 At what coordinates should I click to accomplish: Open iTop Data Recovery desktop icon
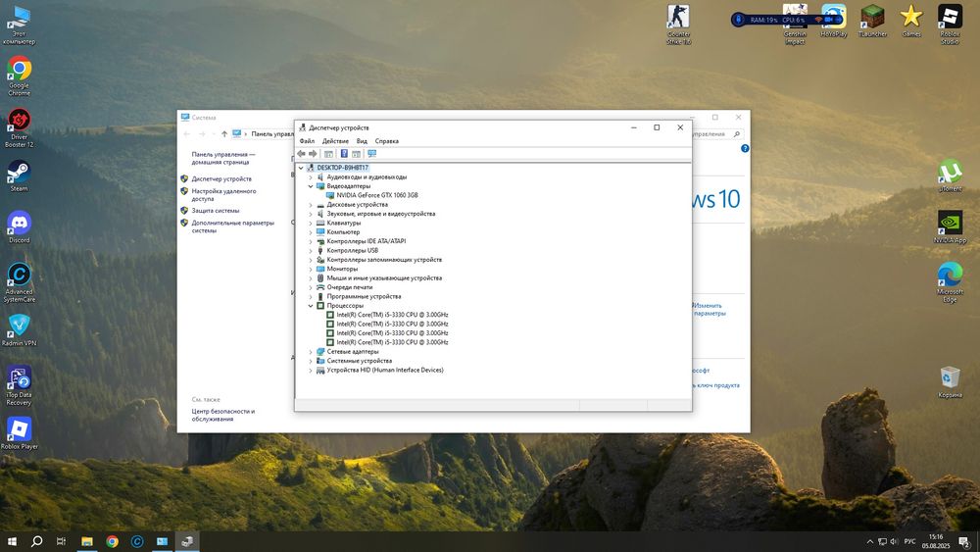20,385
